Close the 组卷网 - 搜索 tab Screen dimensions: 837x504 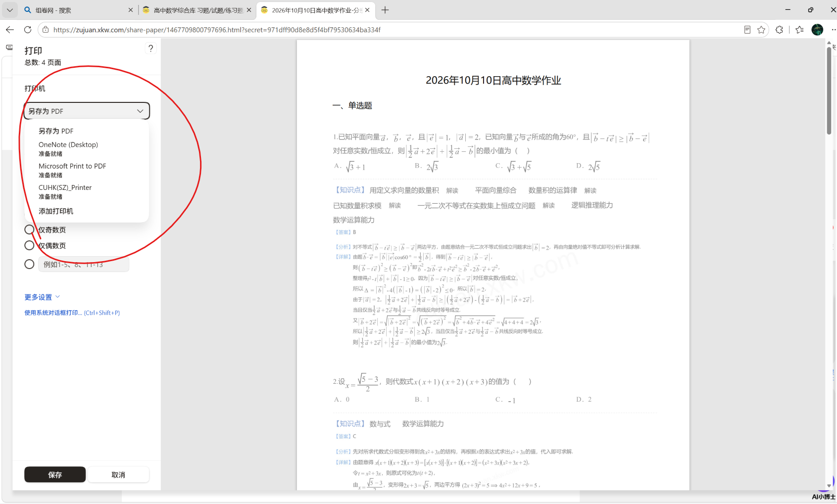click(x=131, y=10)
